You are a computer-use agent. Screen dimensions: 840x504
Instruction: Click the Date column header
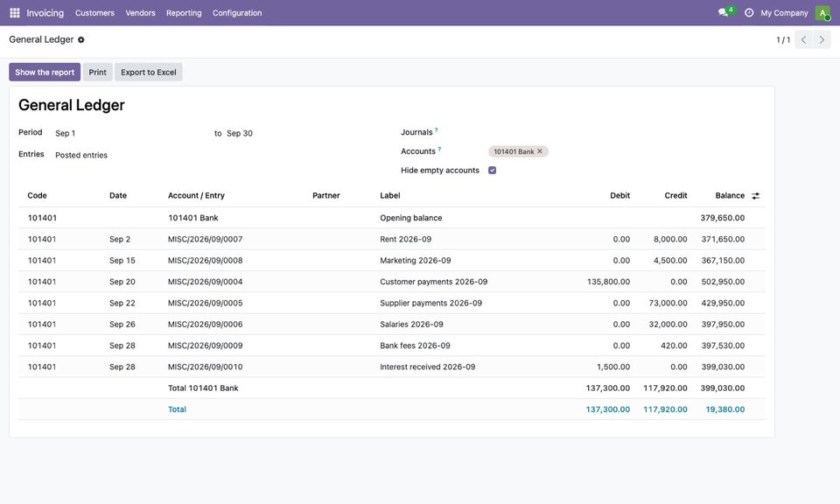coord(118,196)
